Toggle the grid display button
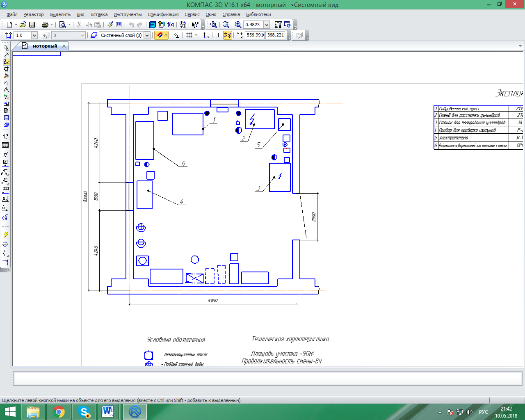525x420 pixels. pos(189,35)
